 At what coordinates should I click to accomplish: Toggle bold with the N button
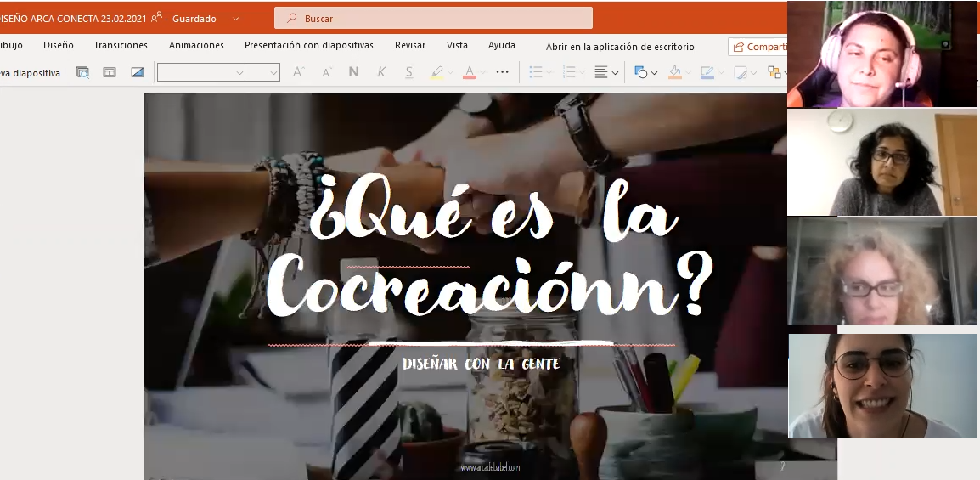pyautogui.click(x=354, y=72)
